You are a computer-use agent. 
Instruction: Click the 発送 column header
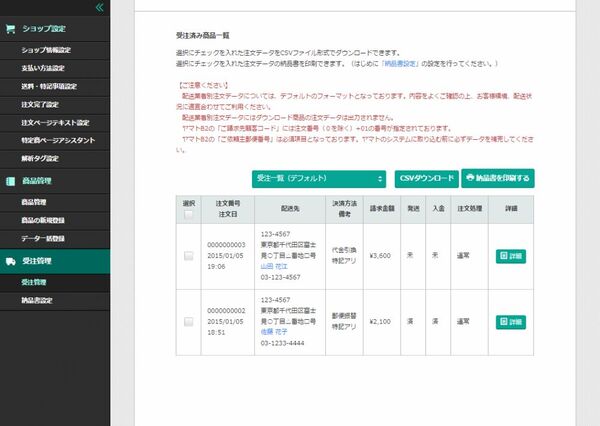(x=413, y=209)
